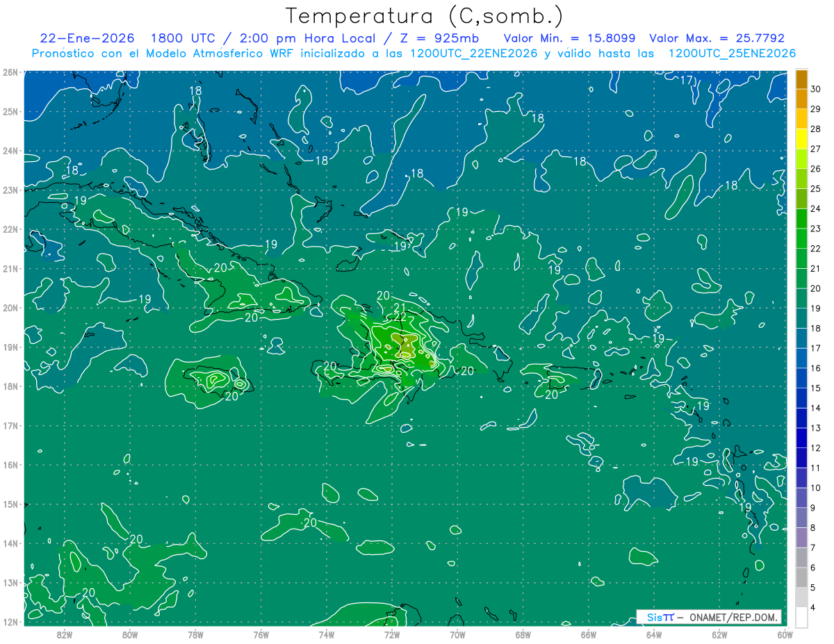Click the "18N" latitude axis label

coord(10,386)
